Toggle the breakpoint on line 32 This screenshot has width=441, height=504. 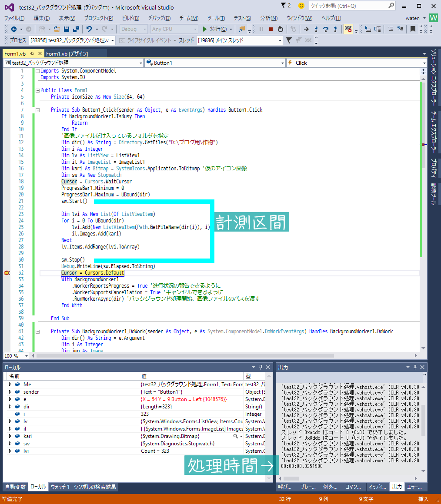7,273
